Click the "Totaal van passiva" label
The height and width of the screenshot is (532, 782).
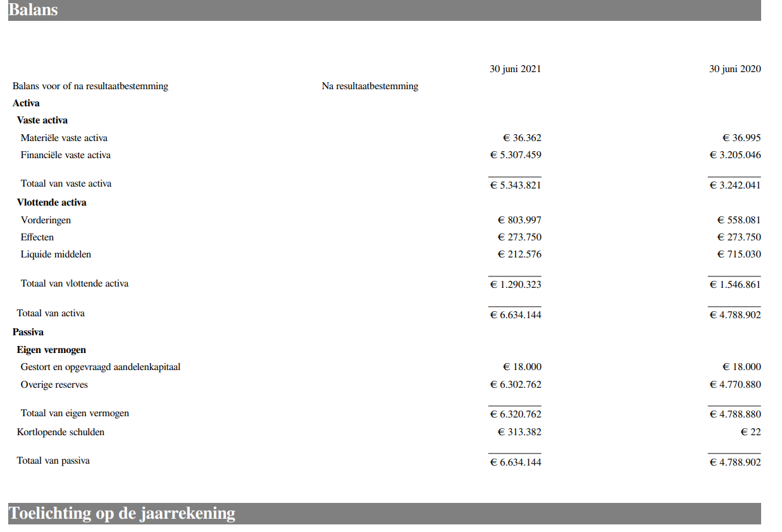pyautogui.click(x=53, y=461)
